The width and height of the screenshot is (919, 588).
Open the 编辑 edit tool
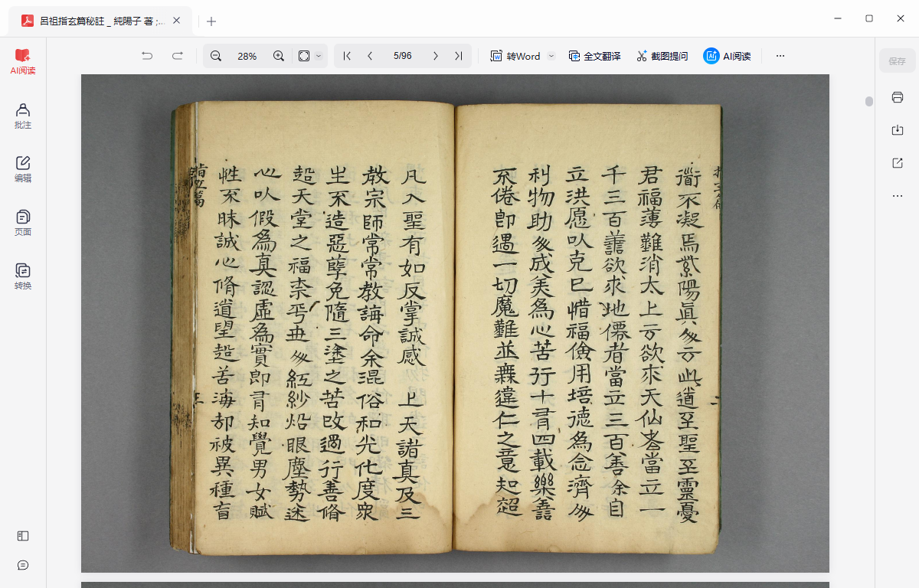tap(23, 169)
